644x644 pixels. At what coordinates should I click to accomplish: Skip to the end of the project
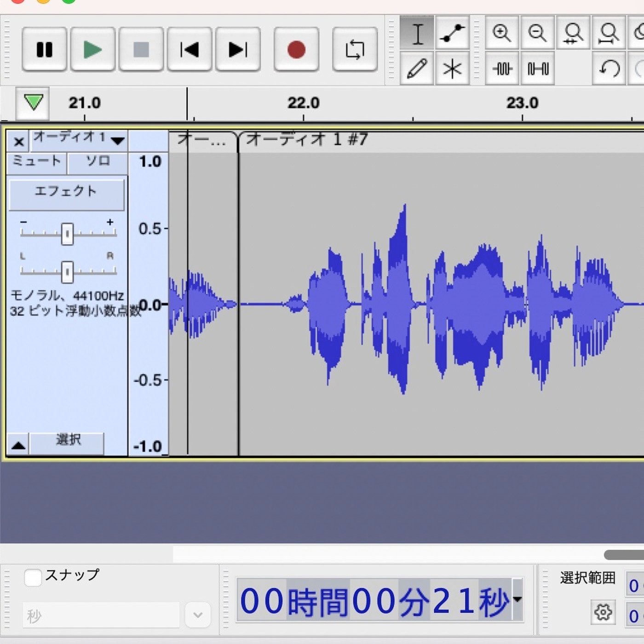point(238,49)
